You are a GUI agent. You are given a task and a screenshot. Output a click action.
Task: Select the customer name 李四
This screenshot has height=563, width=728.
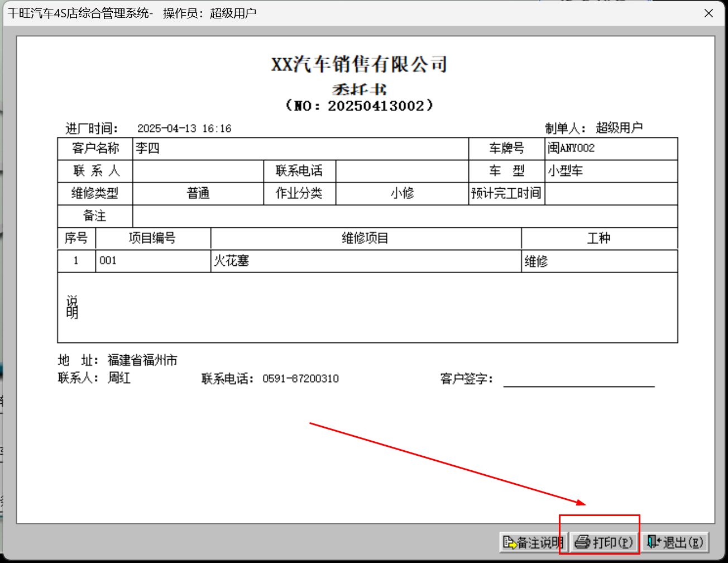point(148,148)
